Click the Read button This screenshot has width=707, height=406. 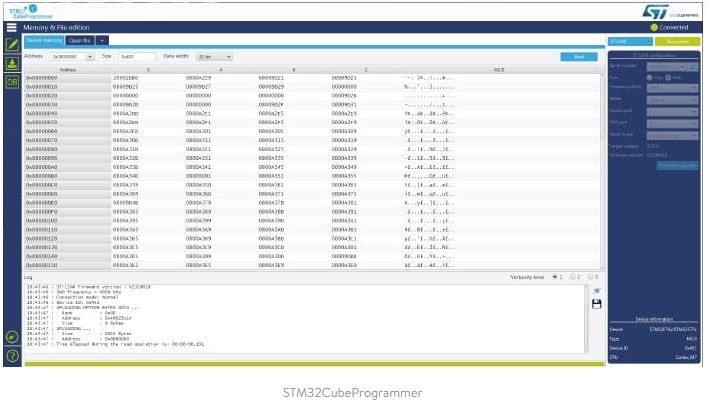(x=579, y=57)
